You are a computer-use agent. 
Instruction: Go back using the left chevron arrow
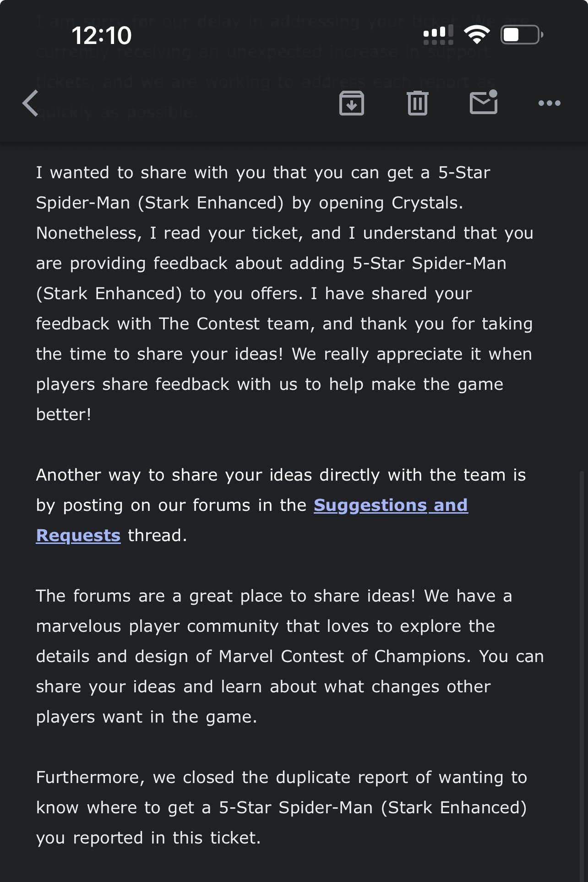click(x=31, y=103)
